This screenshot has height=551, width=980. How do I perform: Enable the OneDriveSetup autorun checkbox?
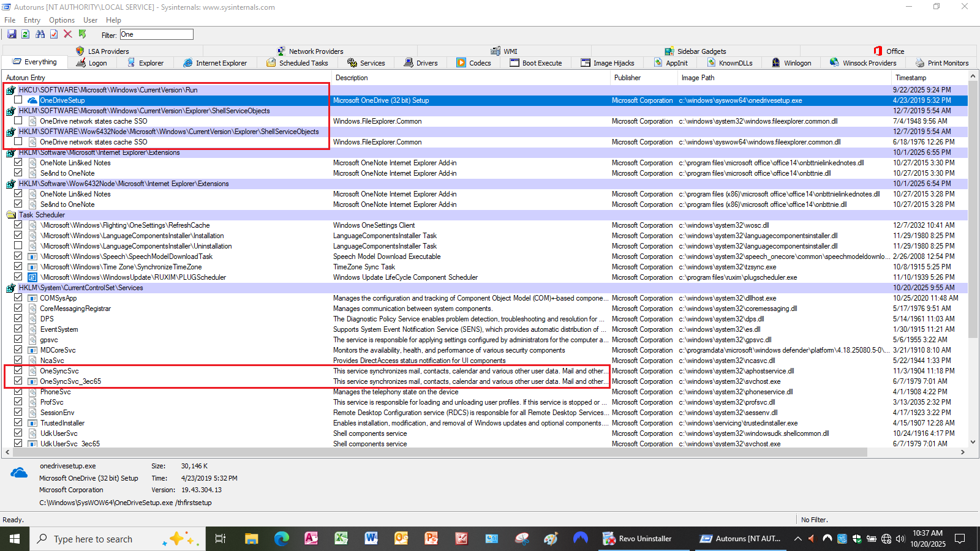[x=18, y=100]
